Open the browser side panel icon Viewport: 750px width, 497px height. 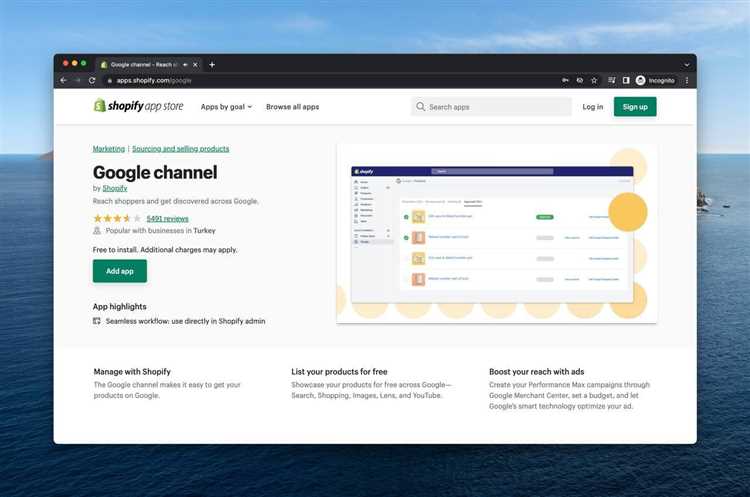click(x=626, y=80)
